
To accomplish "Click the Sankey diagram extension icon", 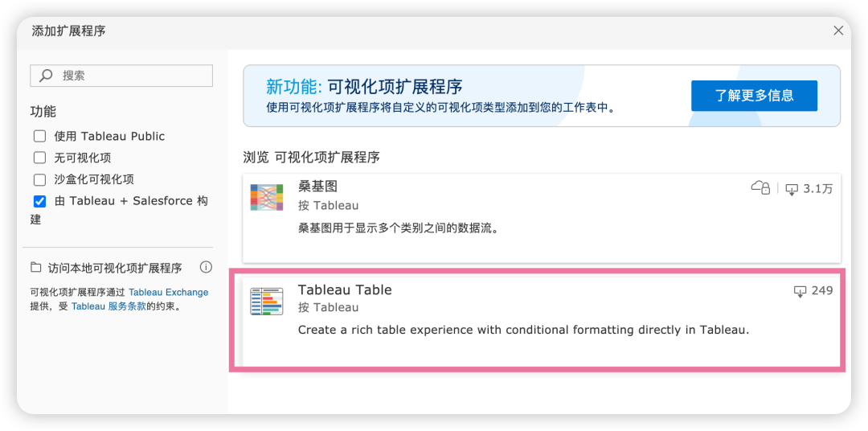I will [266, 198].
